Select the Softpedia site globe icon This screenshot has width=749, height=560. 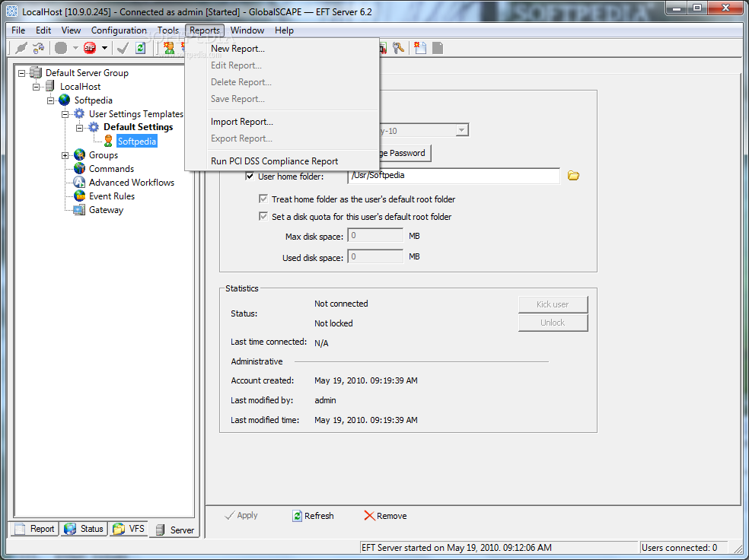65,100
